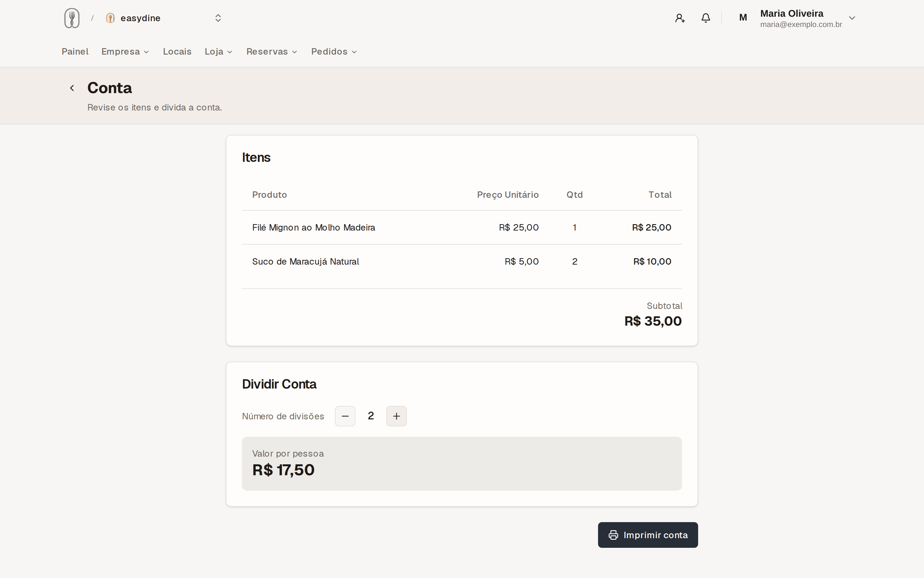This screenshot has height=578, width=924.
Task: Click the Dividir Conta heading
Action: coord(279,384)
